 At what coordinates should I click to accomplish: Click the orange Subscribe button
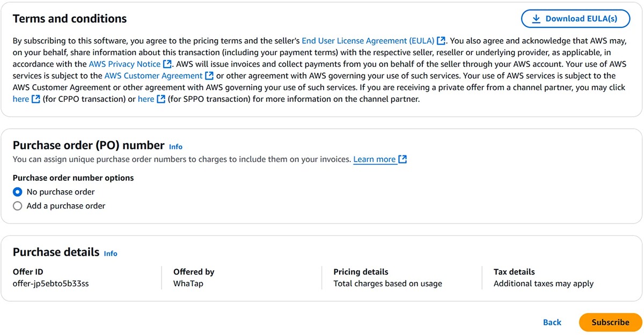pyautogui.click(x=611, y=322)
